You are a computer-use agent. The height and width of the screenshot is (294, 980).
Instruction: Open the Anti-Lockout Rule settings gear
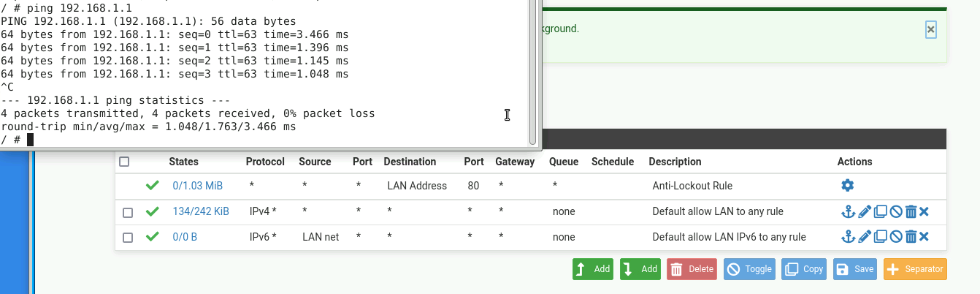coord(848,186)
